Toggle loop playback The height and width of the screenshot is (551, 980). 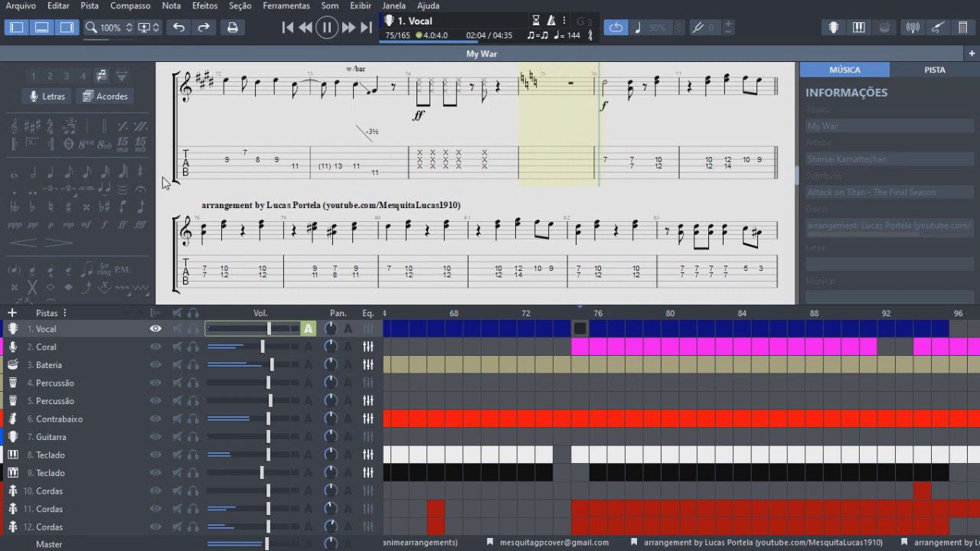pyautogui.click(x=616, y=28)
